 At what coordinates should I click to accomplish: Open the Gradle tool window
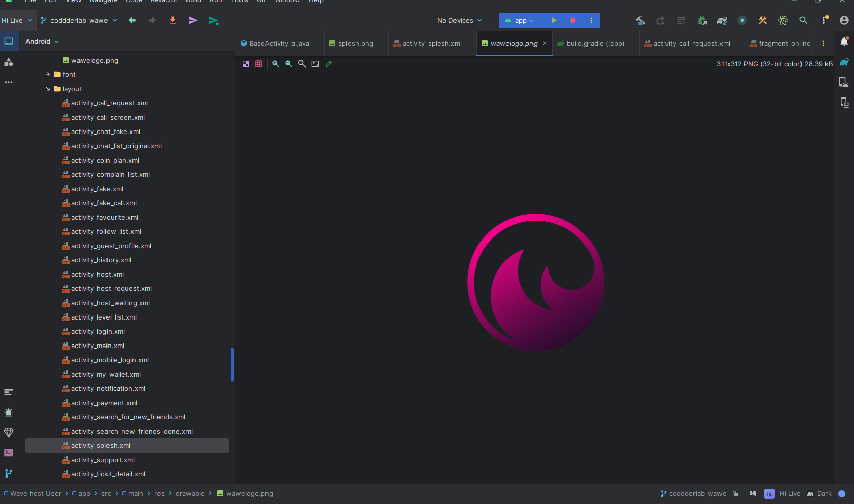844,62
